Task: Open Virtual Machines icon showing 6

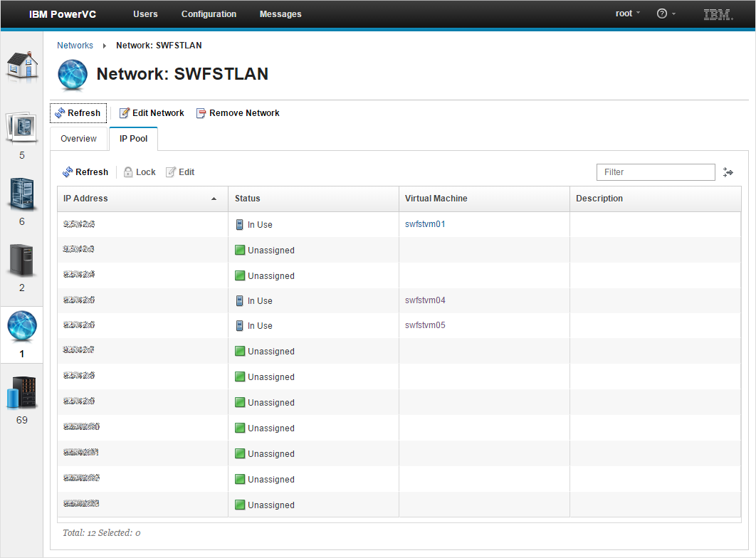Action: tap(21, 194)
